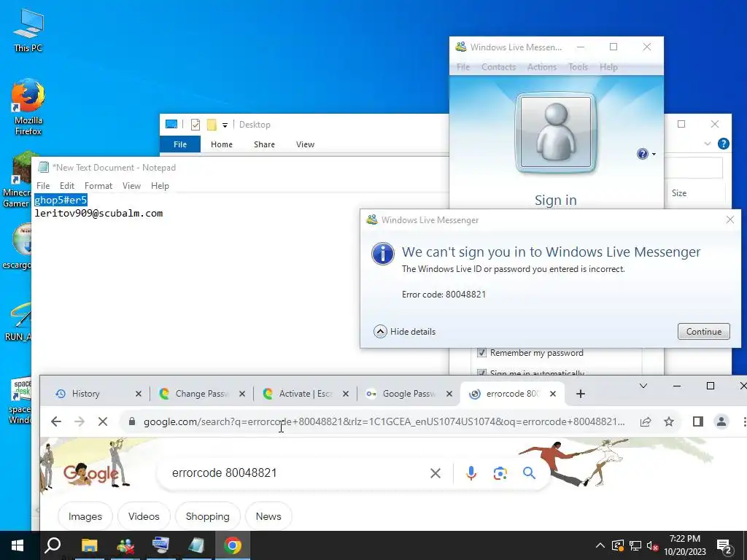Click Messenger display picture frame
The image size is (747, 560).
[x=555, y=133]
